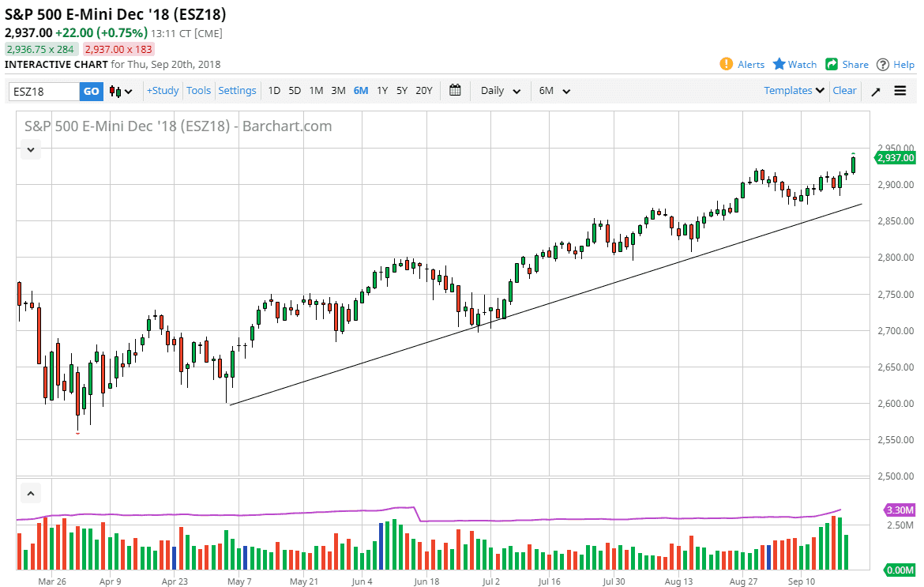Screen dimensions: 924x587
Task: Collapse the volume panel with its chevron
Action: (x=30, y=492)
